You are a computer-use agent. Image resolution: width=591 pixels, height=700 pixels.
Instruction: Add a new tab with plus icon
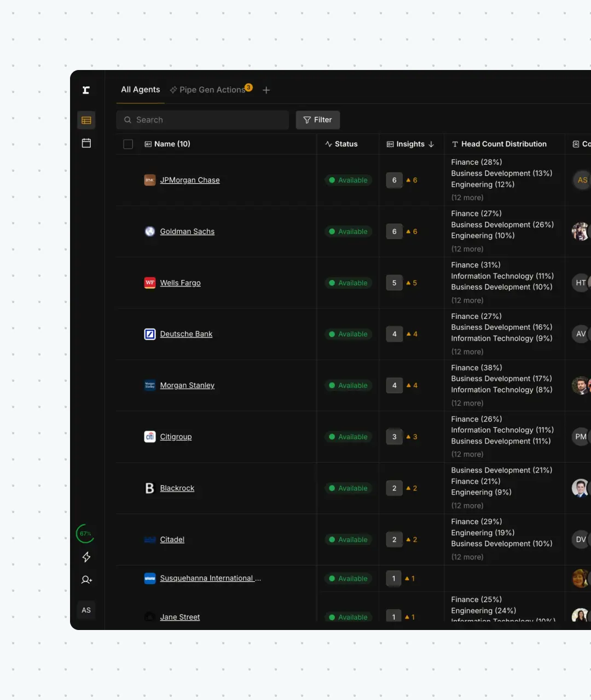coord(266,90)
